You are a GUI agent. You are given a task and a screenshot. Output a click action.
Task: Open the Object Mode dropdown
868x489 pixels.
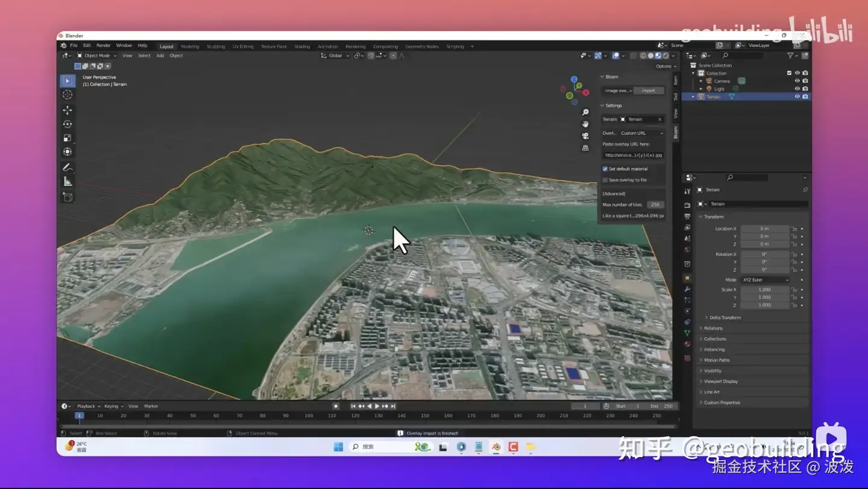(x=96, y=55)
